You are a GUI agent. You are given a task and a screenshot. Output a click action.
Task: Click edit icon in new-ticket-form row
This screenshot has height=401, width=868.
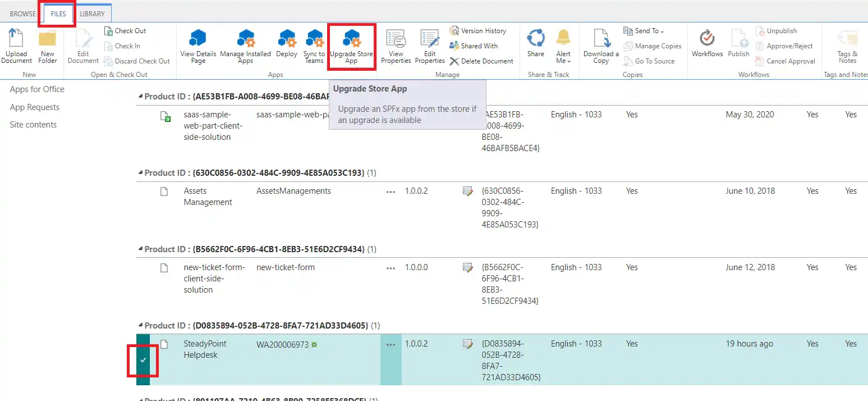(x=467, y=268)
